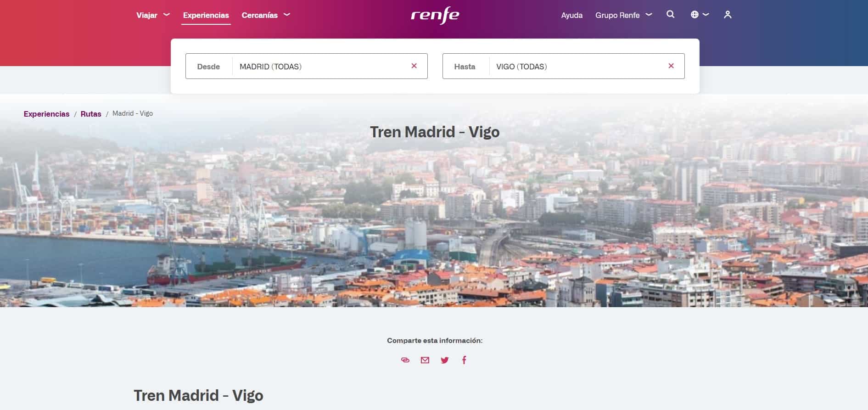Open the user account icon
This screenshot has width=868, height=410.
728,15
